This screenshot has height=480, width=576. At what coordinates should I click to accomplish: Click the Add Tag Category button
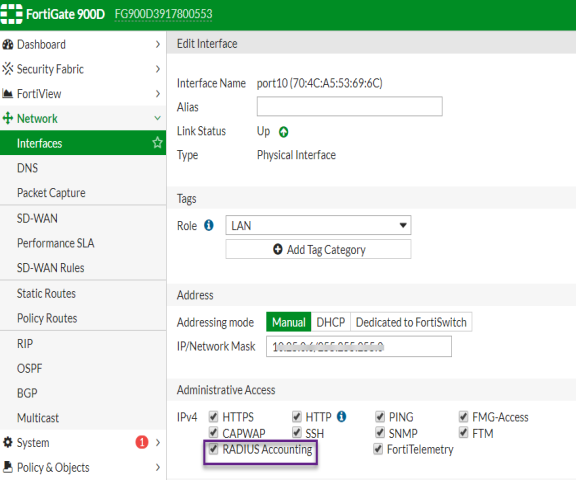coord(318,249)
